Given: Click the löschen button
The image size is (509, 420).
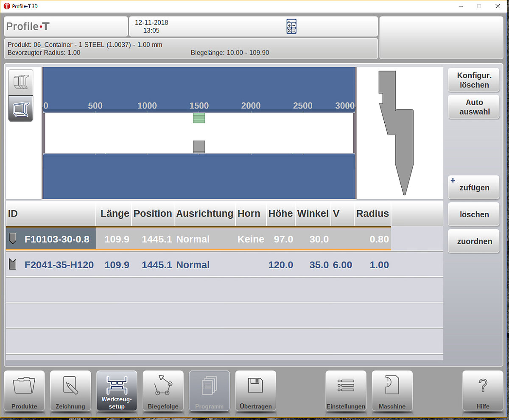Looking at the screenshot, I should (x=474, y=214).
